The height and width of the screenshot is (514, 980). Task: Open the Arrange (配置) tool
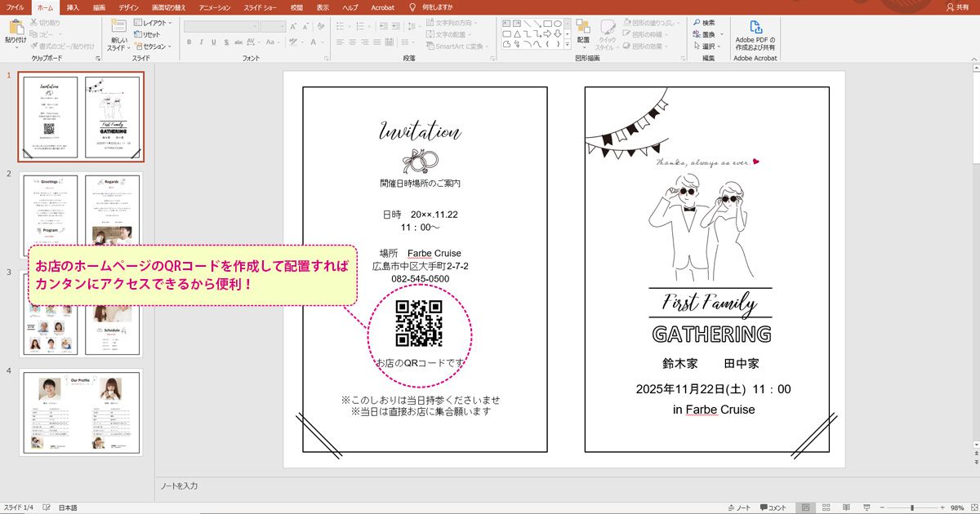583,30
